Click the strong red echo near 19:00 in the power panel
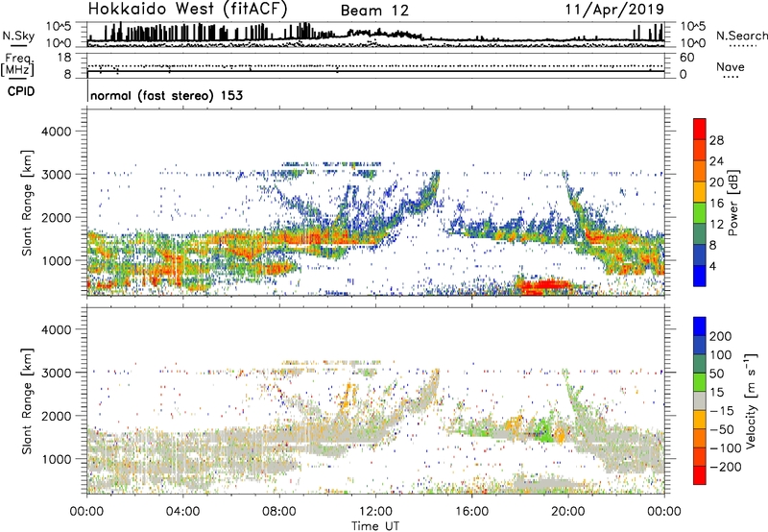This screenshot has height=532, width=768. (547, 285)
